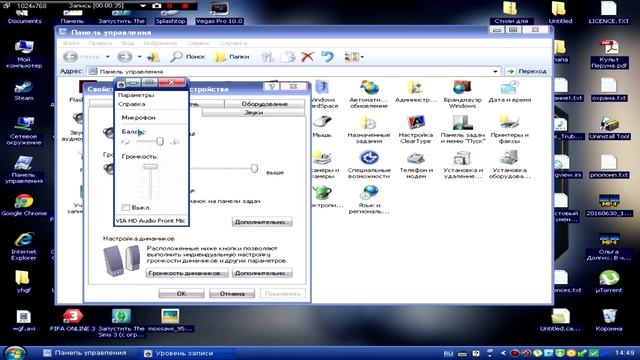Open Scheduled Tasks (Назначенные задания) icon
The height and width of the screenshot is (360, 640).
tap(369, 129)
